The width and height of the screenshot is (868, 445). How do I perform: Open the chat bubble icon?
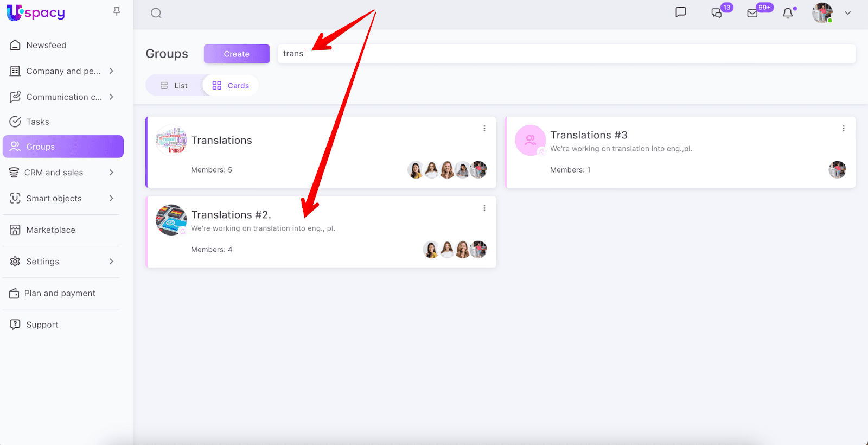[681, 12]
